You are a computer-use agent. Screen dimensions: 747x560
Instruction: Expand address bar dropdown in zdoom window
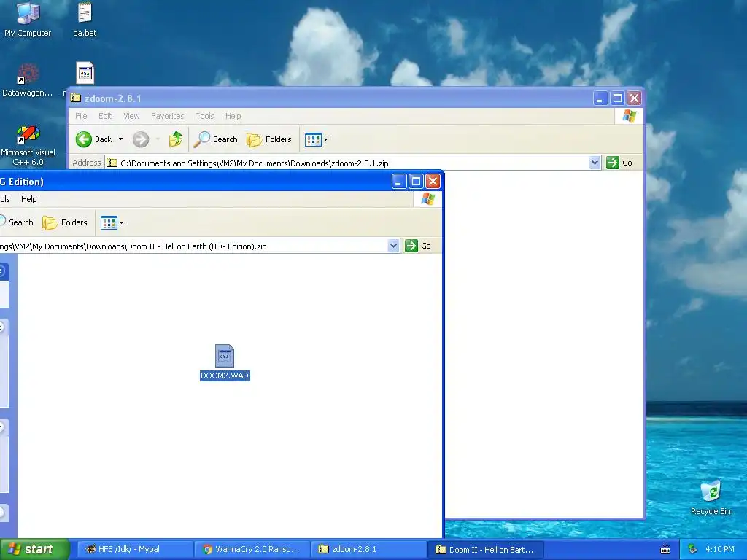point(595,163)
